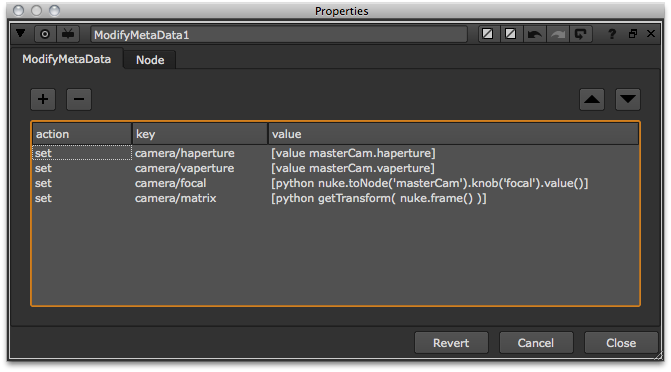Move the selected row up

click(x=592, y=100)
